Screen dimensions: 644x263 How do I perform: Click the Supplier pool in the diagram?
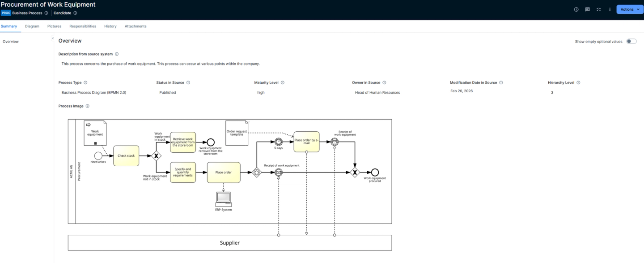click(x=230, y=243)
